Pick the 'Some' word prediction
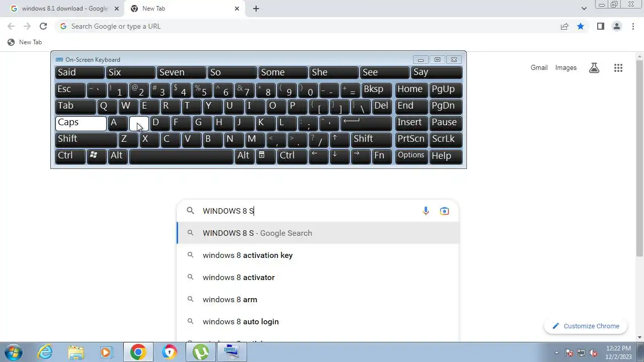 click(x=283, y=73)
